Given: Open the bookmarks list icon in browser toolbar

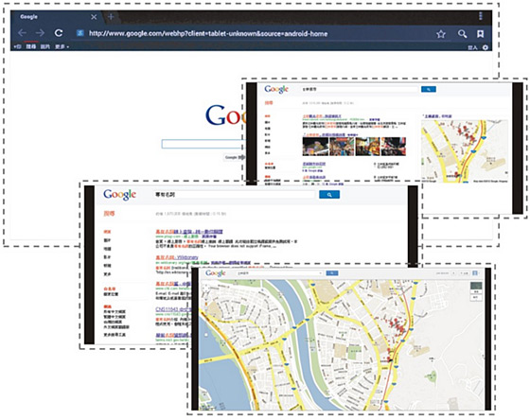Looking at the screenshot, I should [481, 34].
